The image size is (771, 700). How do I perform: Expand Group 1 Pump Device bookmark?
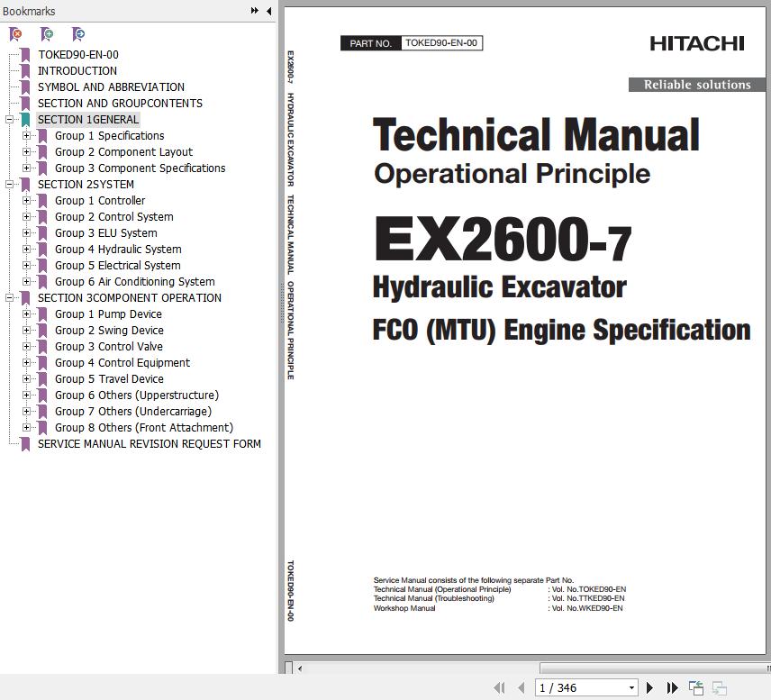pyautogui.click(x=27, y=314)
